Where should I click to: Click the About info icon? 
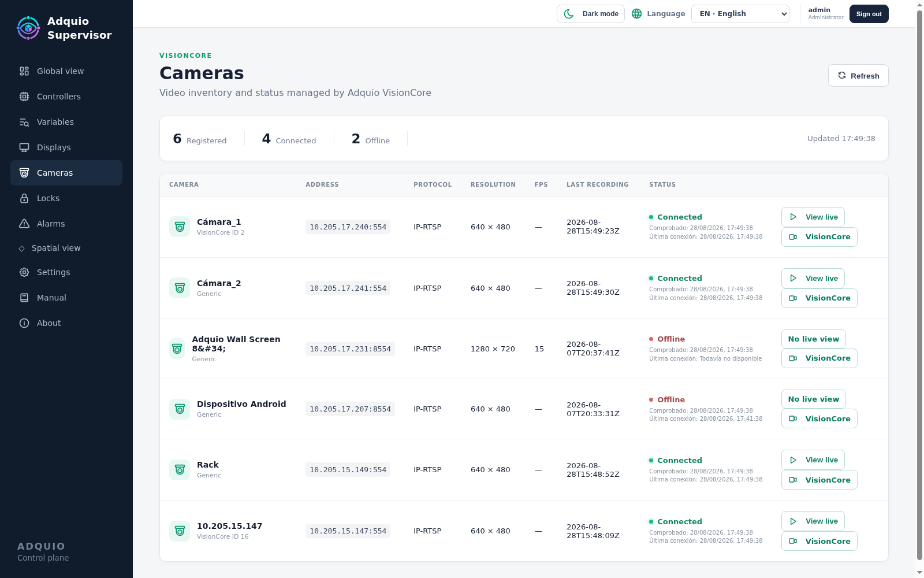tap(24, 323)
